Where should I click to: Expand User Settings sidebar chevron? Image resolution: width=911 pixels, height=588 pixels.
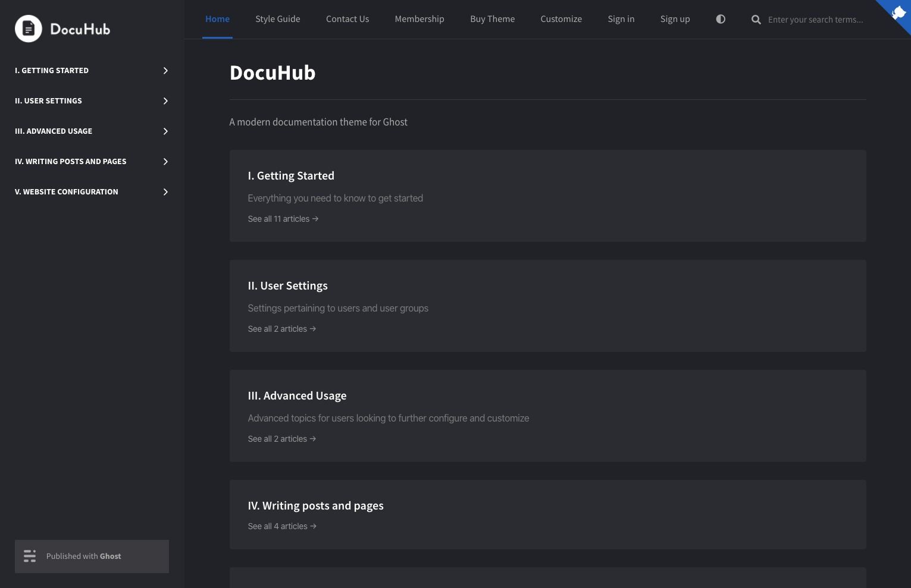click(165, 101)
